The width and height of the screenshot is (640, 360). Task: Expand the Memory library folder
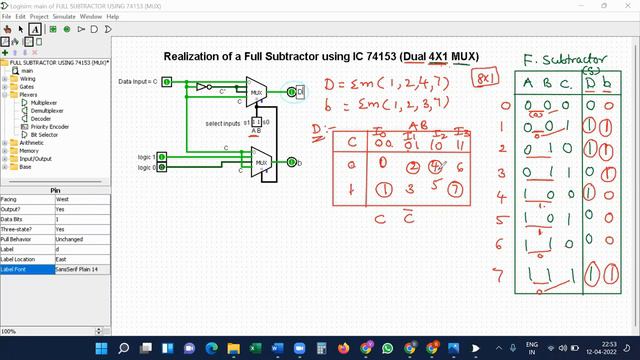pyautogui.click(x=5, y=151)
